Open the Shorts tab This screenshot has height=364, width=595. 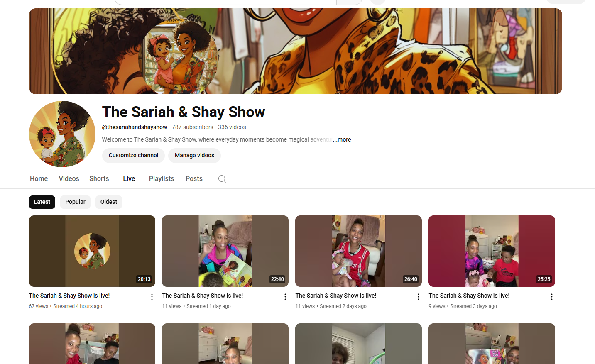coord(99,178)
